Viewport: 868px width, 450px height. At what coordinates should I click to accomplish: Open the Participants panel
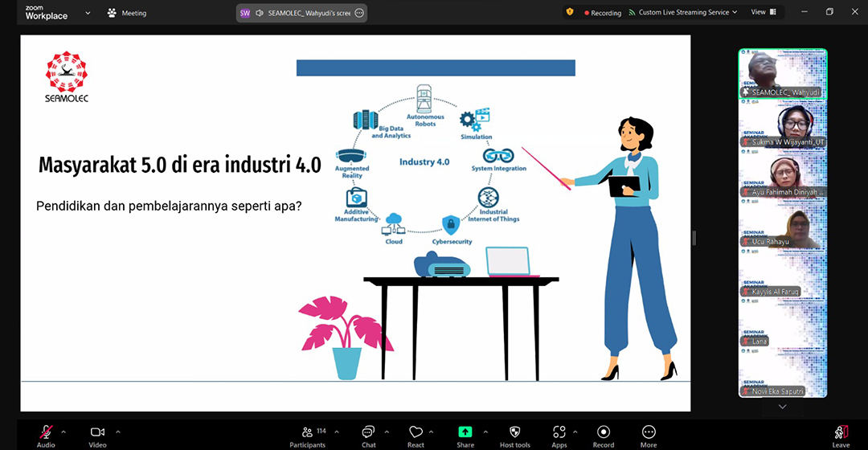307,432
